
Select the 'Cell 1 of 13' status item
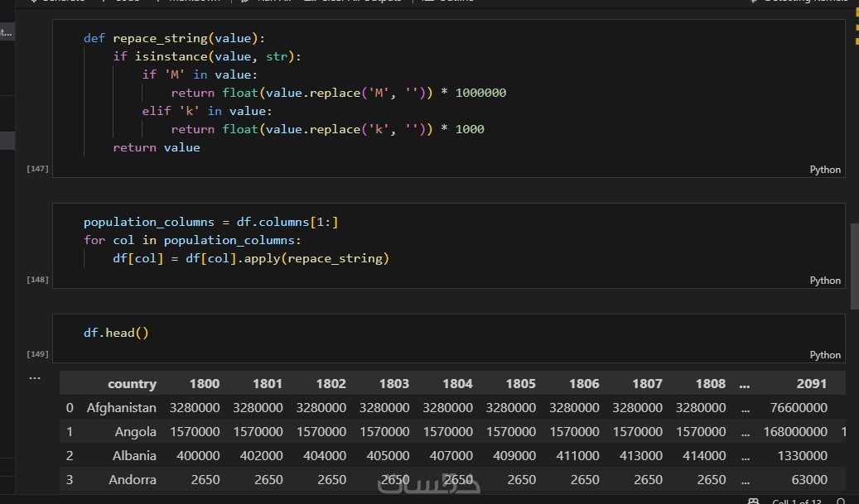(x=796, y=502)
